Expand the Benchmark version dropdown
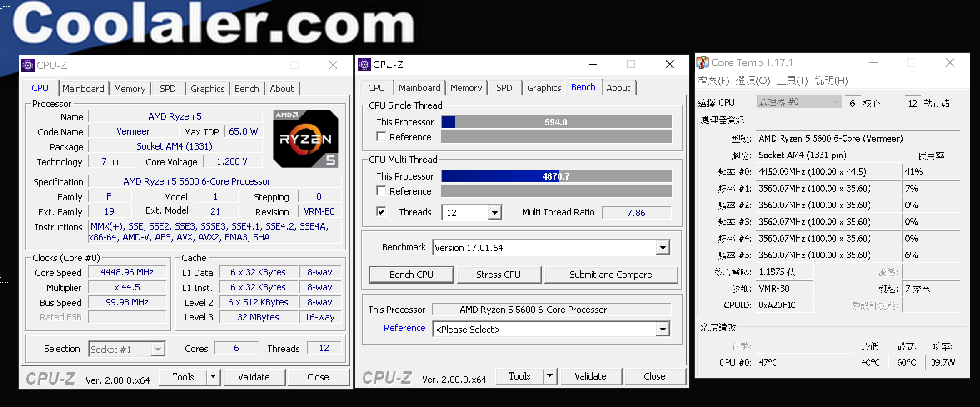 pos(663,248)
